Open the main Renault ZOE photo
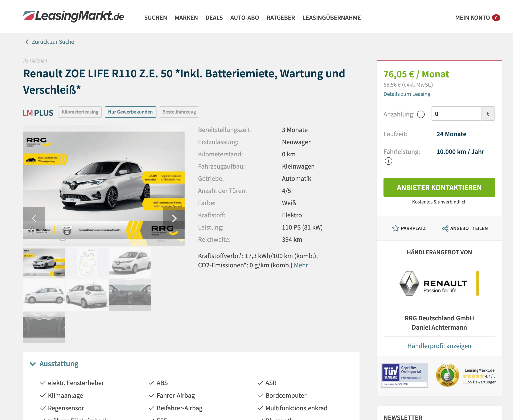 point(104,185)
